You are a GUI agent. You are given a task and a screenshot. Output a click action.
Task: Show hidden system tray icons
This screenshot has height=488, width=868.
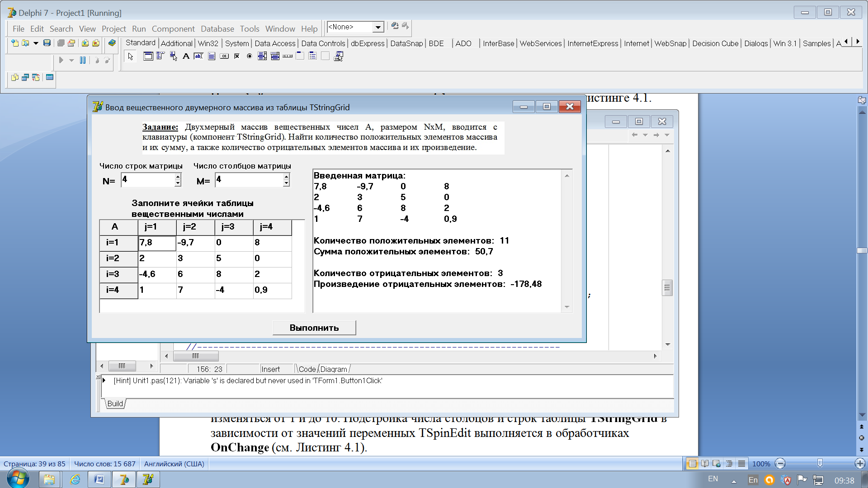(x=734, y=481)
